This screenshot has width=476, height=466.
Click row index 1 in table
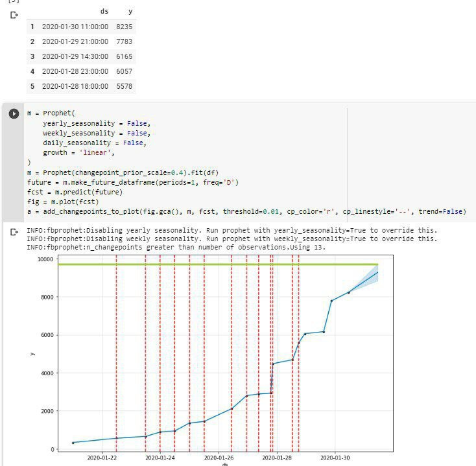[x=32, y=27]
